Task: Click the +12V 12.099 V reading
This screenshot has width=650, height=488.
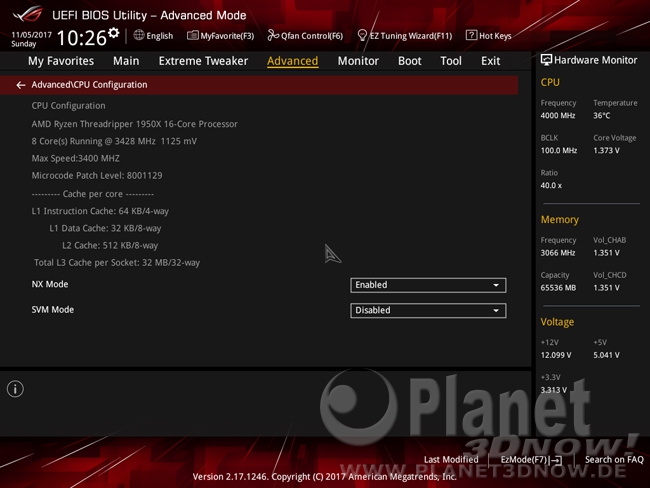Action: 556,355
